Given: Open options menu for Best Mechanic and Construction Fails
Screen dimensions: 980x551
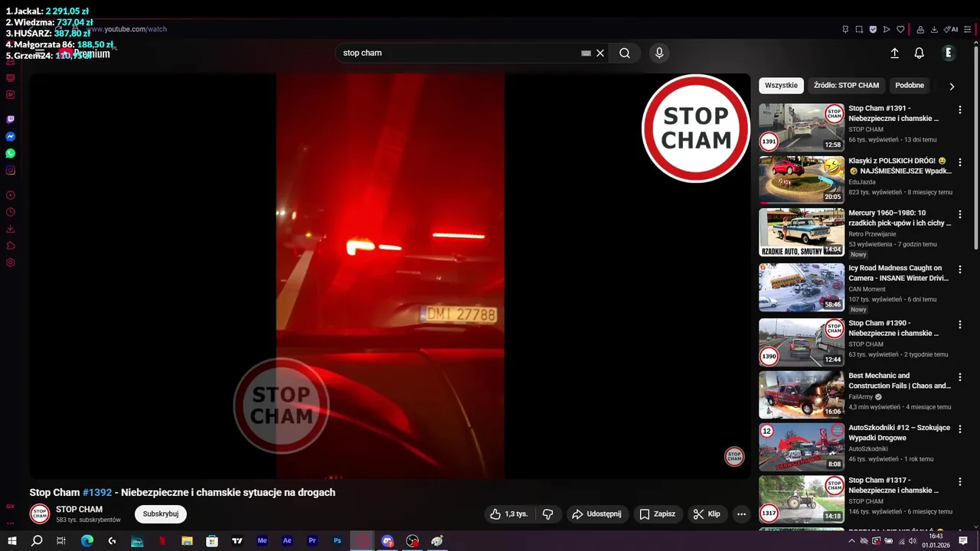Looking at the screenshot, I should pyautogui.click(x=960, y=377).
